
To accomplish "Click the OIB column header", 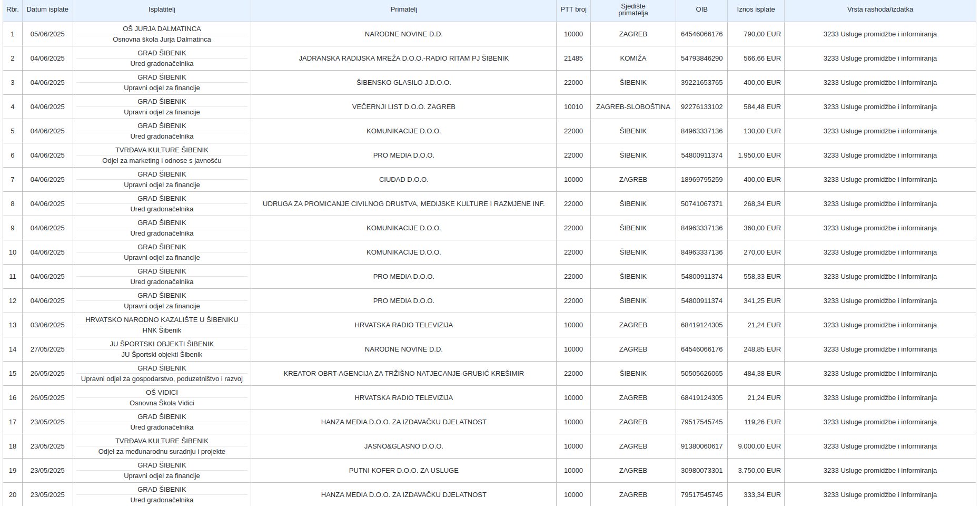I will point(701,9).
